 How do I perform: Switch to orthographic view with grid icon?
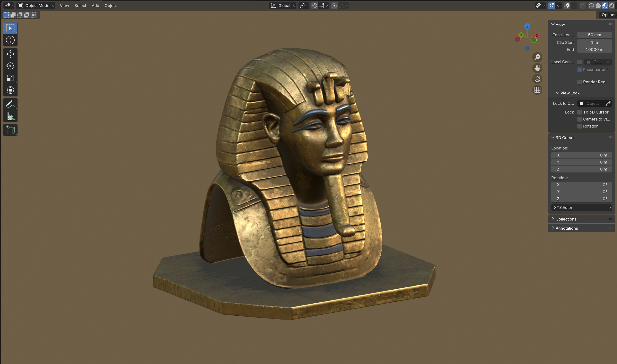537,90
